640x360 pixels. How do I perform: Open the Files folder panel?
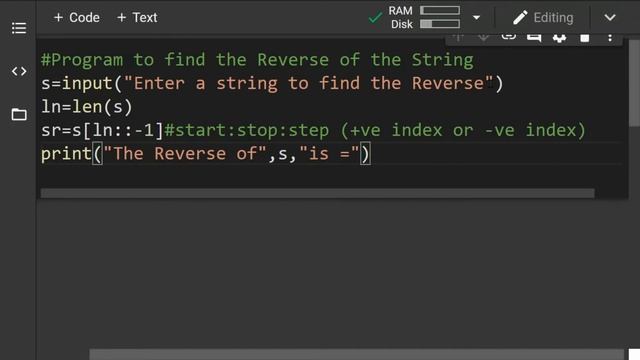tap(19, 114)
